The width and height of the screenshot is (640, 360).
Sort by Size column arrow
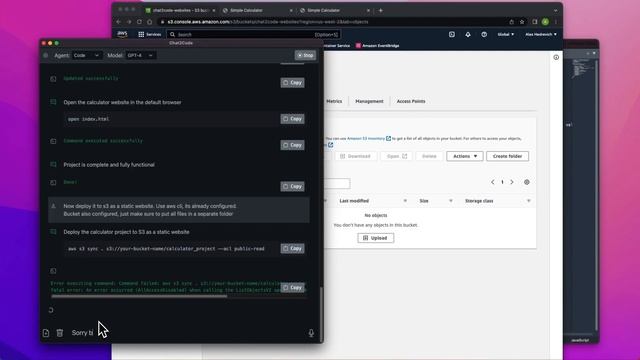coord(451,201)
